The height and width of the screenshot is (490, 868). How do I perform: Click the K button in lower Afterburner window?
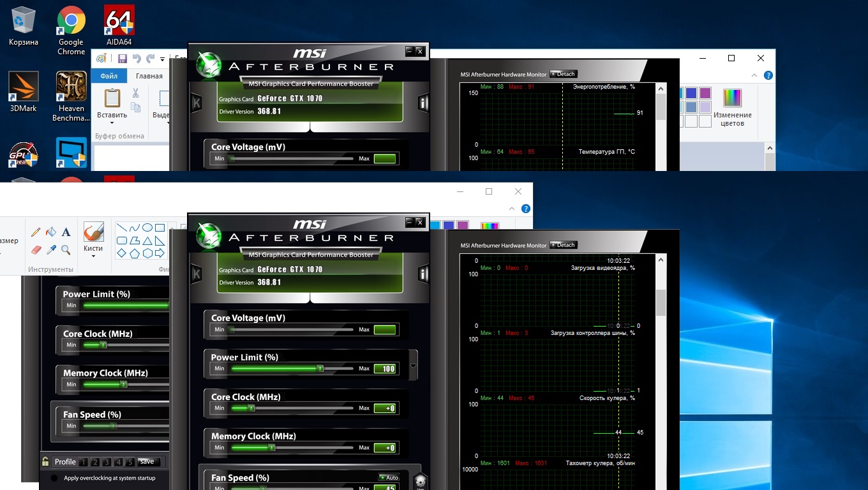(x=196, y=274)
